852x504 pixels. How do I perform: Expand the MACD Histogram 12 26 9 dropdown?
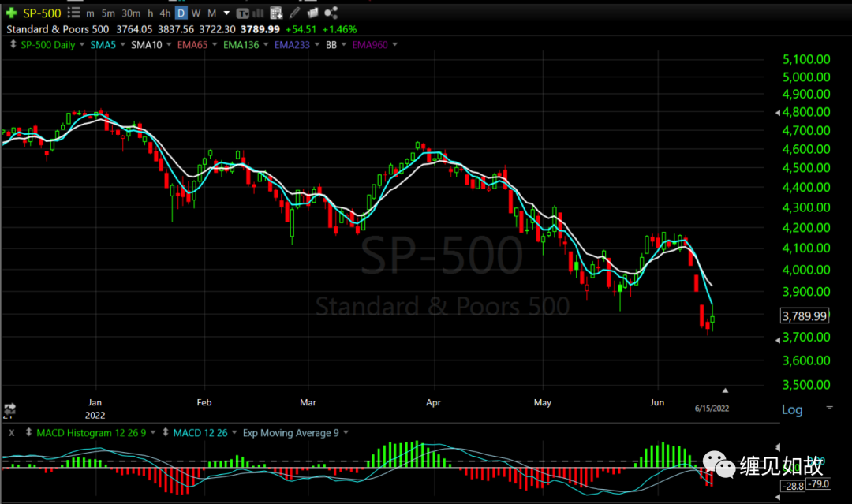153,433
